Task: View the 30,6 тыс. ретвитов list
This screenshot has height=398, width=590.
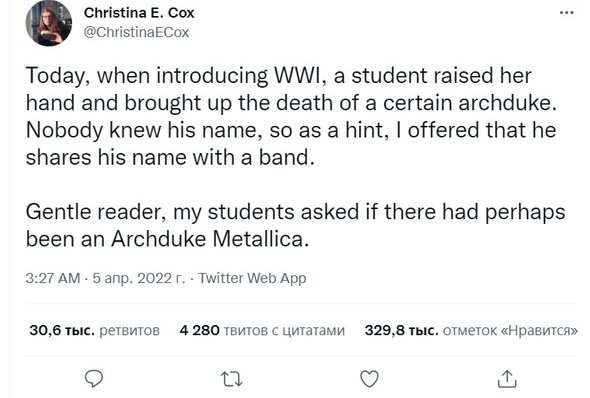Action: click(94, 331)
